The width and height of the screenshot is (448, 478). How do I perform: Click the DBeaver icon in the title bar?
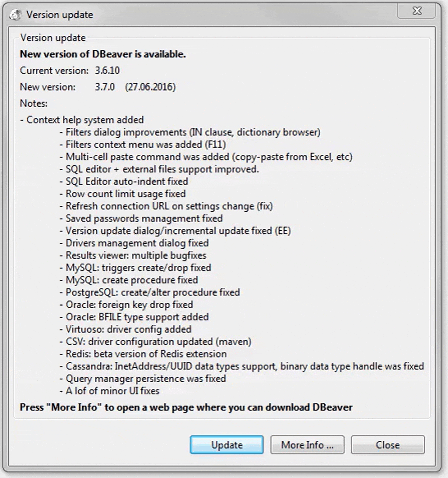point(15,14)
